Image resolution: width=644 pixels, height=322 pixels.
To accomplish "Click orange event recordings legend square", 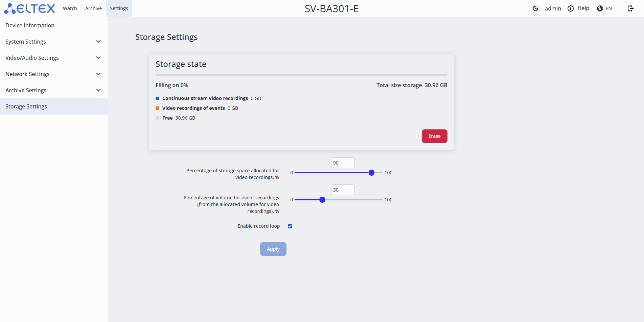I will [x=157, y=108].
